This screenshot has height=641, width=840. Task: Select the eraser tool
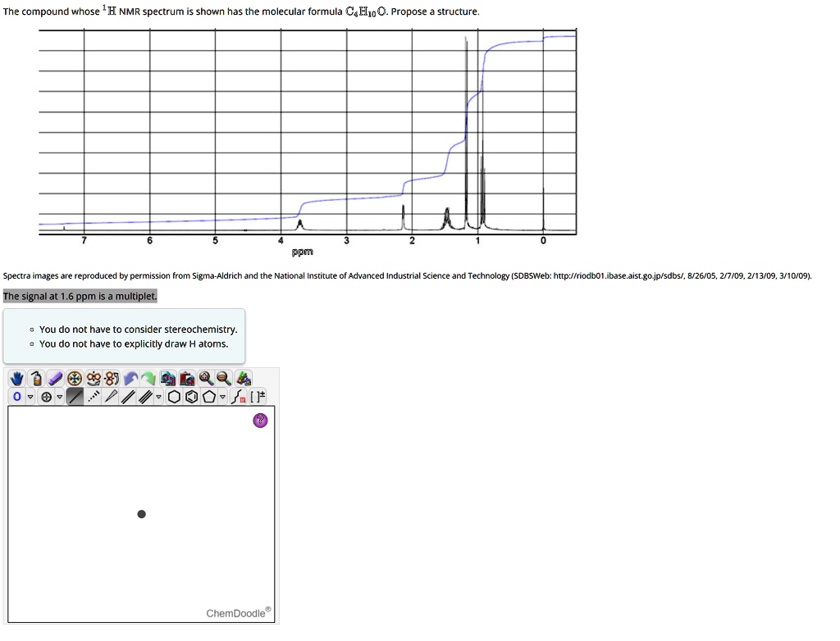[56, 378]
